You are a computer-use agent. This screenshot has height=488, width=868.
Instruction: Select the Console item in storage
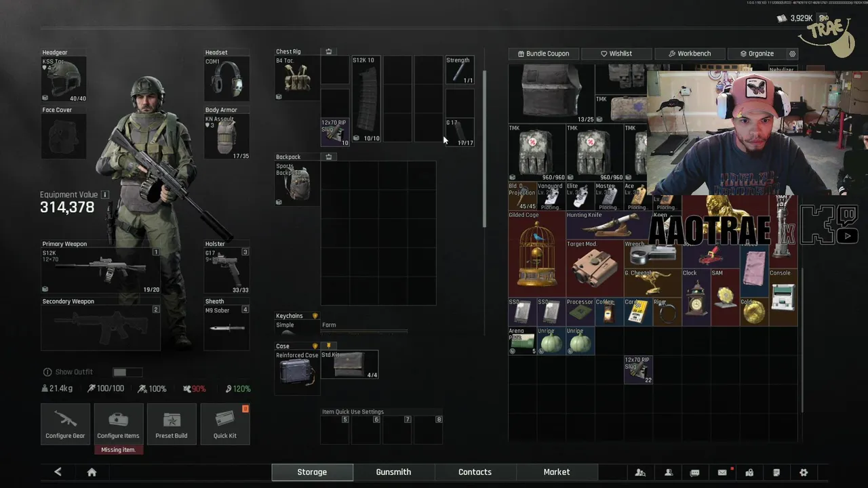[783, 297]
